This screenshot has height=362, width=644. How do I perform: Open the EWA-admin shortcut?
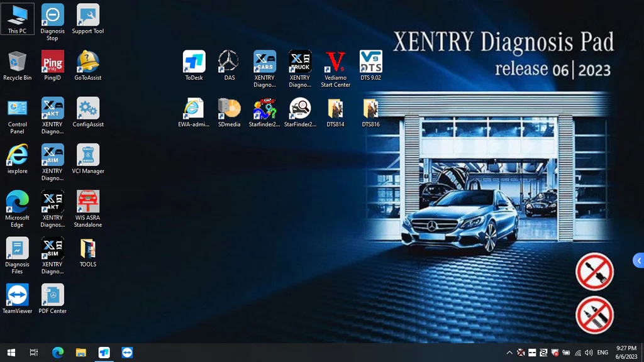pos(194,109)
